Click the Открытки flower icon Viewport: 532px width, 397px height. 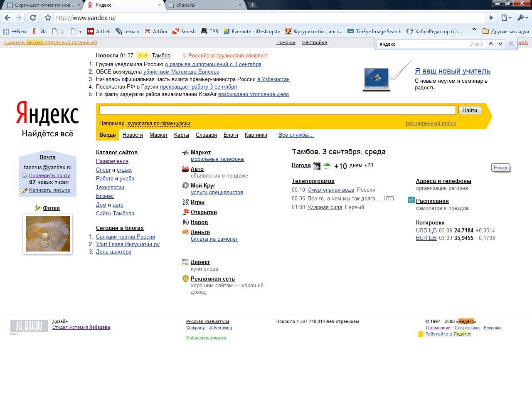tap(185, 212)
